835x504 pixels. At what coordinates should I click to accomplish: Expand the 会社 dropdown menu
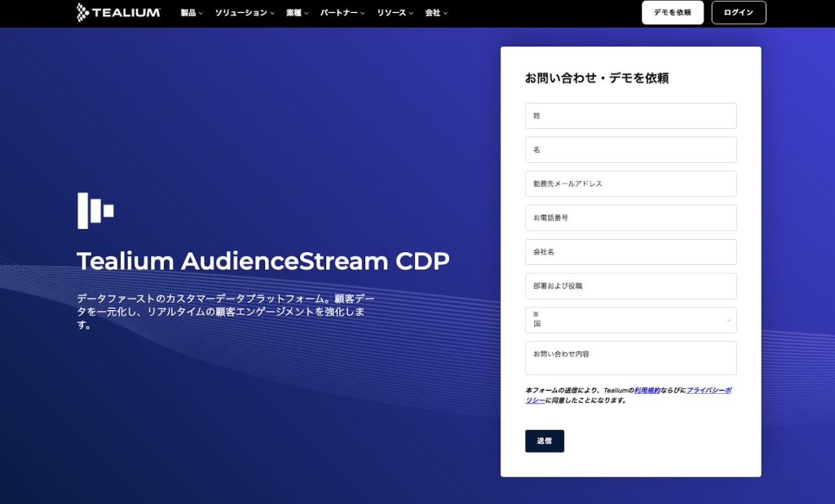[436, 13]
